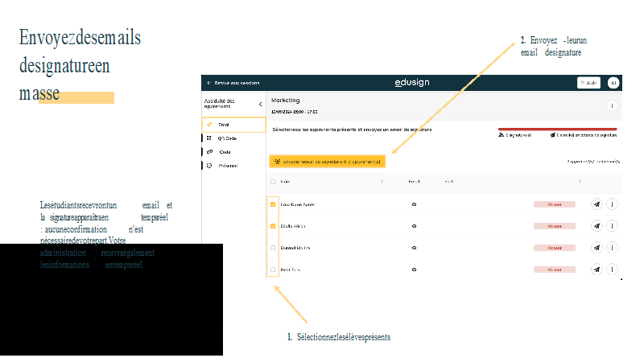Click the send icon on Durand's row
The image size is (644, 362).
(597, 248)
